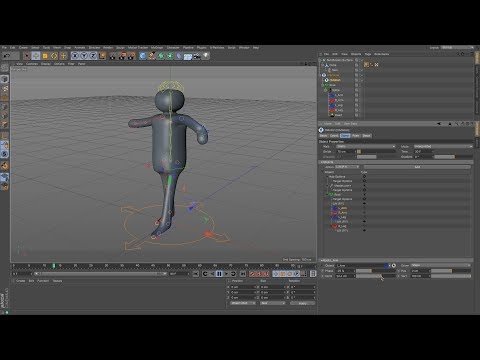Click the Attribute Manager up arrow icon
This screenshot has width=480, height=360.
(x=450, y=124)
